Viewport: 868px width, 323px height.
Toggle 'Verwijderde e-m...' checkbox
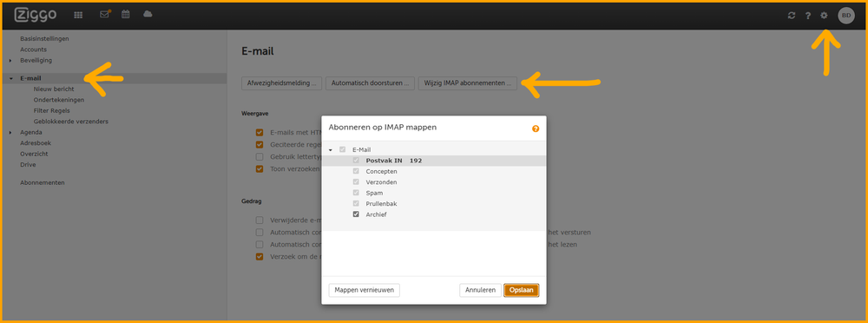click(259, 220)
